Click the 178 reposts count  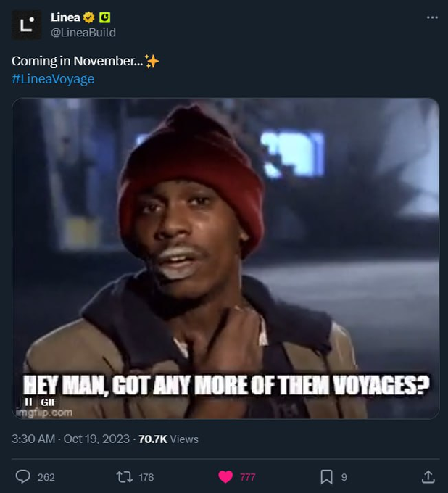pyautogui.click(x=146, y=477)
